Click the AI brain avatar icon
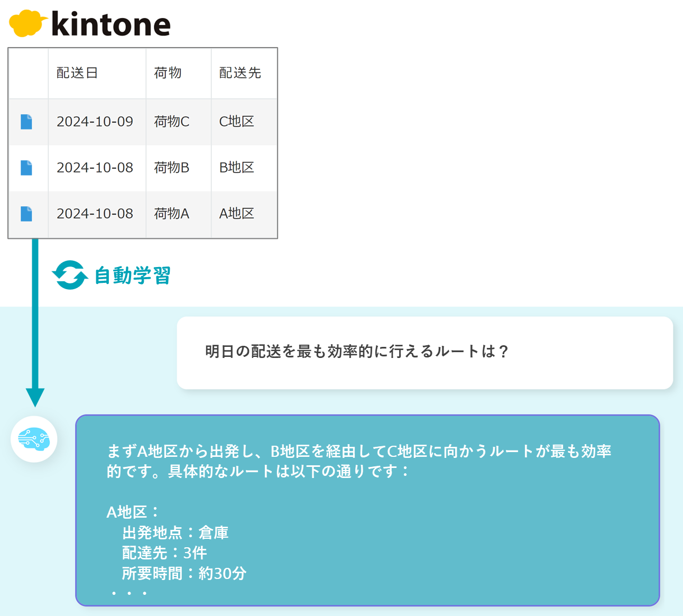Image resolution: width=683 pixels, height=616 pixels. point(34,439)
